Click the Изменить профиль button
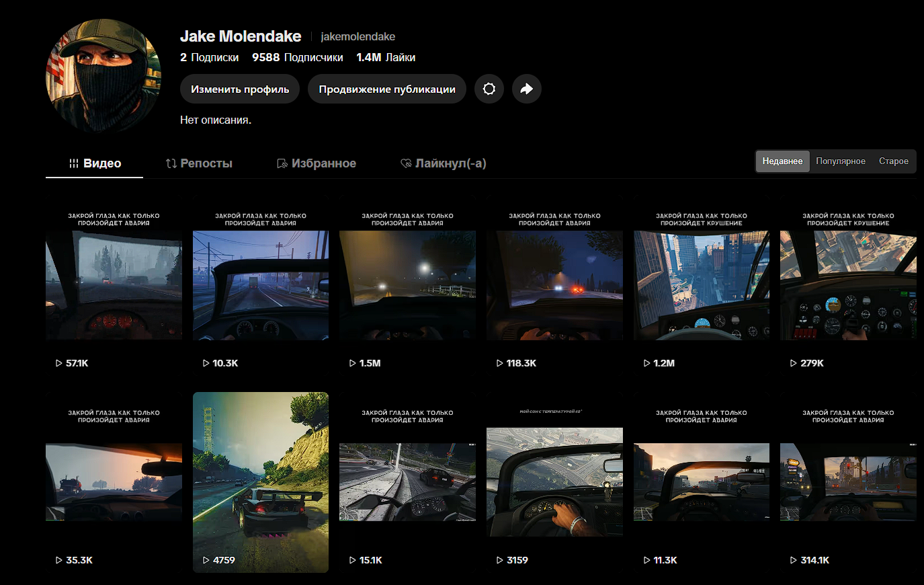 tap(240, 89)
